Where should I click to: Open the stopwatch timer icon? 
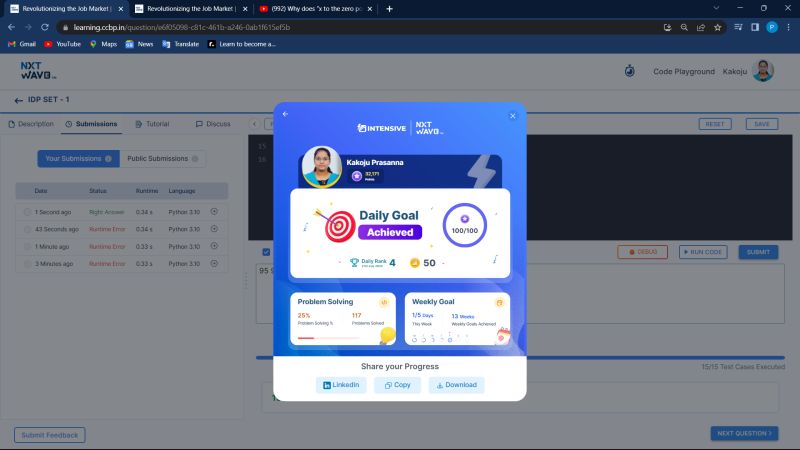click(x=630, y=71)
